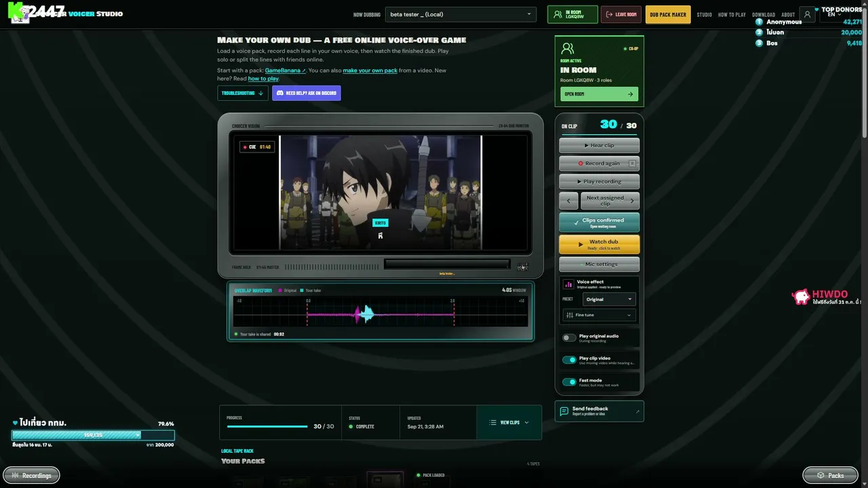Click the Open Room arrow icon
Image resolution: width=868 pixels, height=488 pixels.
(630, 94)
